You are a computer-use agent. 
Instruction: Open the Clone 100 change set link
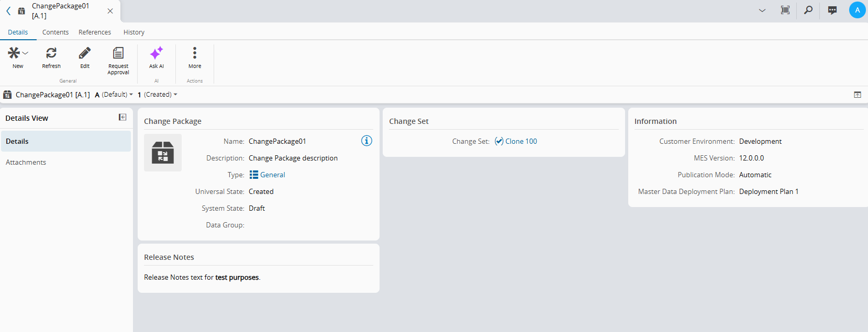(x=516, y=141)
